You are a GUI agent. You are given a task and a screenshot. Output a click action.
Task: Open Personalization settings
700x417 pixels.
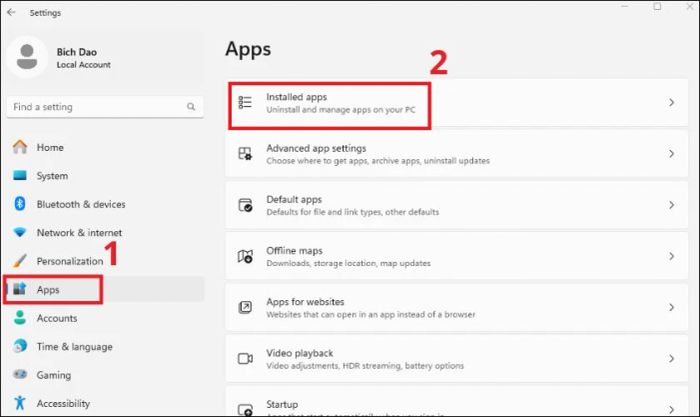[105, 261]
